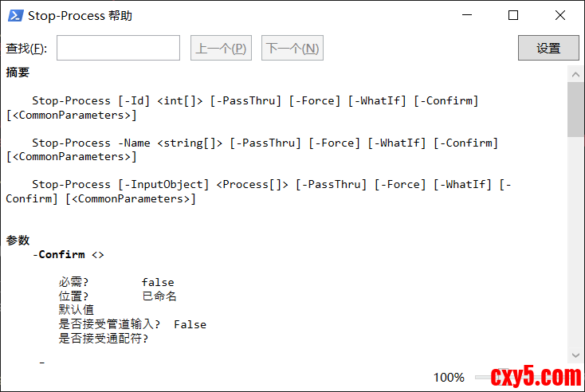Click the 是否接受管道输入 line
This screenshot has height=392, width=585.
pyautogui.click(x=132, y=324)
